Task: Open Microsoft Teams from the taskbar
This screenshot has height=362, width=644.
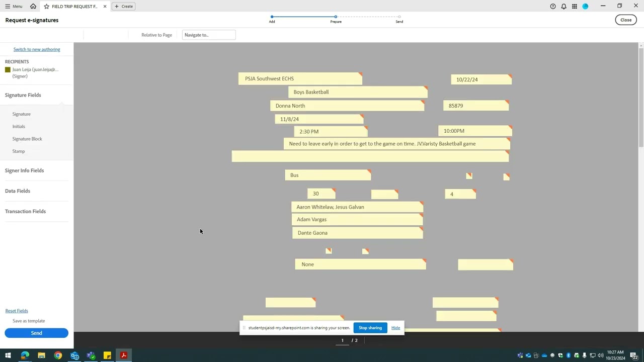Action: [x=91, y=355]
